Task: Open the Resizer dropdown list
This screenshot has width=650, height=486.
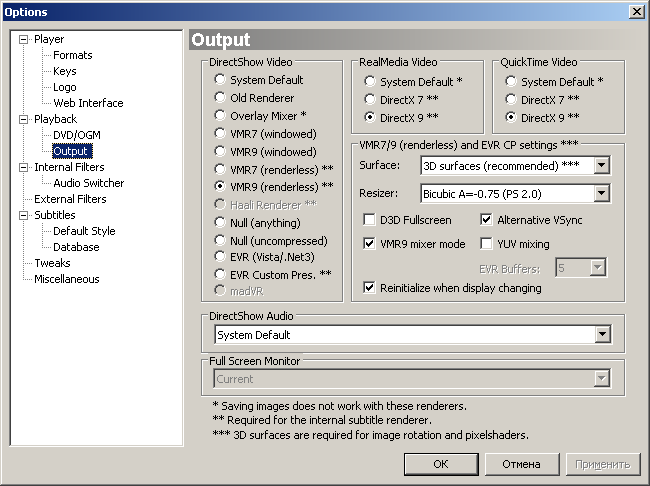Action: (601, 193)
